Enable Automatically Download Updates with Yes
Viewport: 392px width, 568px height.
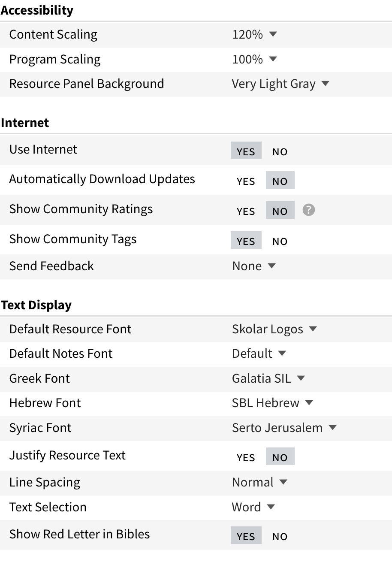(x=246, y=181)
